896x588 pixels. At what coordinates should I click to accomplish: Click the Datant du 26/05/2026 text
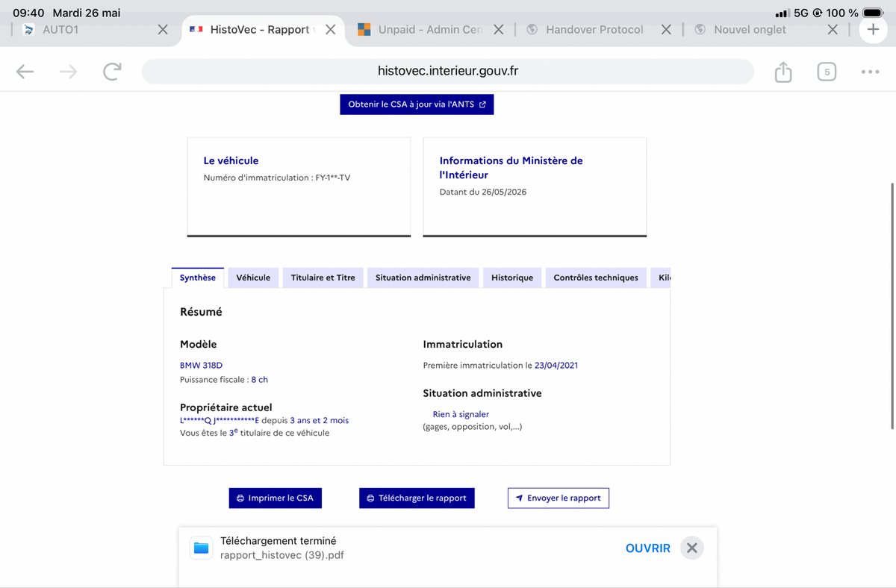483,192
